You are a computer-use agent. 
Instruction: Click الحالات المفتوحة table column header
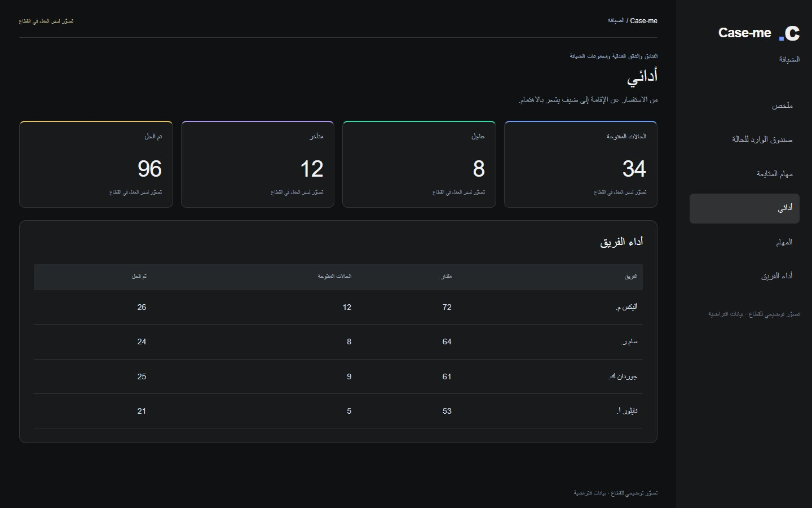click(334, 277)
